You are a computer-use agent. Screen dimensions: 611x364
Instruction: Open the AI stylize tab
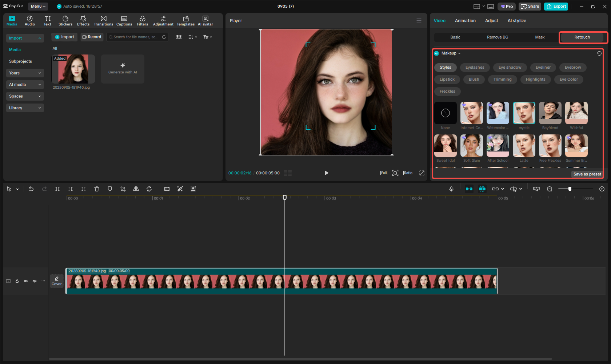coord(516,21)
